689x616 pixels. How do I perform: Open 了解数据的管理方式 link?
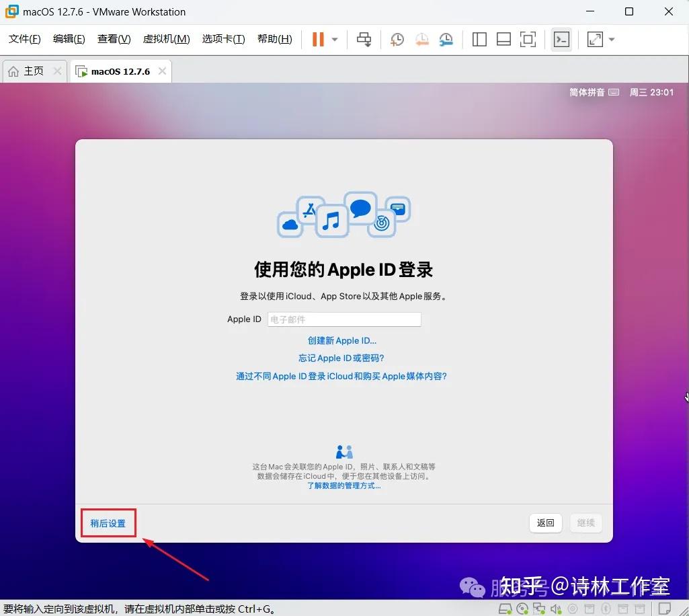(x=343, y=486)
